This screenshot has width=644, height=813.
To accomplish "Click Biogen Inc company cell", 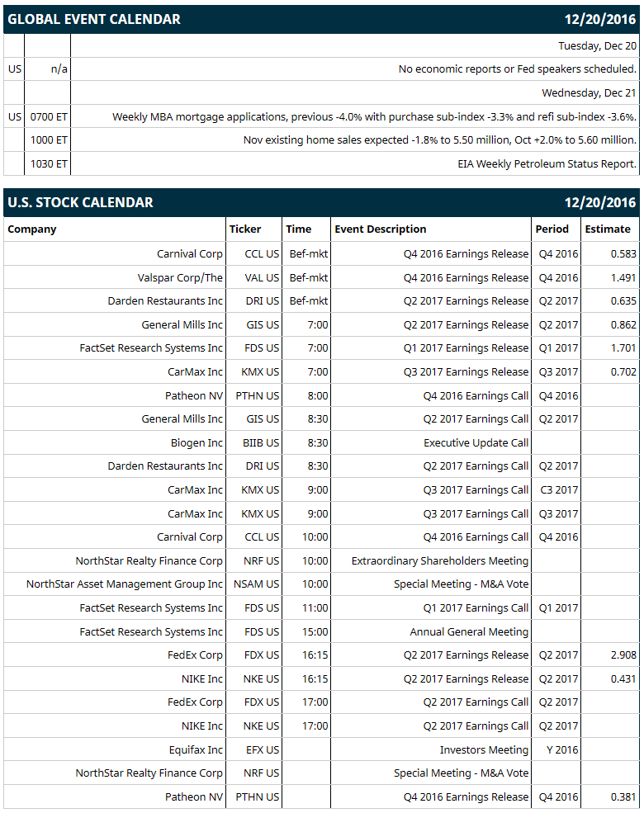I will 197,442.
